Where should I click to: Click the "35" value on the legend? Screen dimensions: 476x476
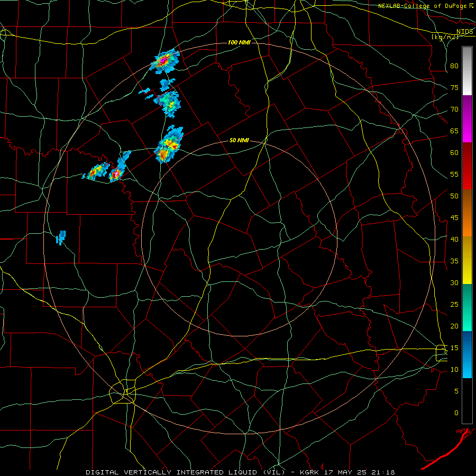click(454, 261)
